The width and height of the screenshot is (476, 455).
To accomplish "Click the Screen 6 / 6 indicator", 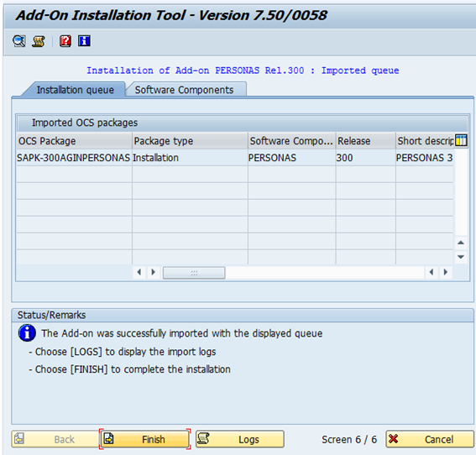I will tap(349, 440).
